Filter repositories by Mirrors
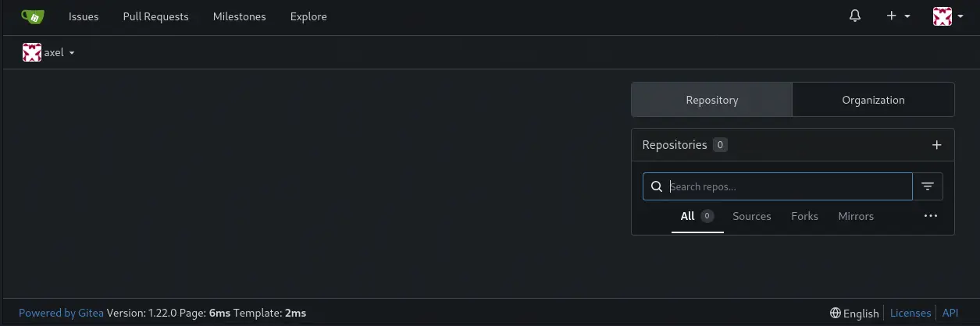The width and height of the screenshot is (980, 326). point(856,216)
